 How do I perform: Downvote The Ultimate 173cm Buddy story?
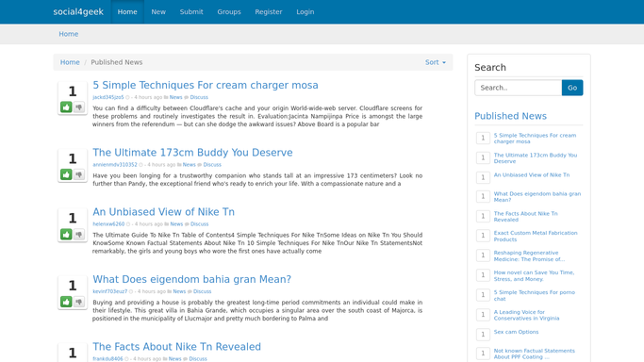(x=79, y=174)
